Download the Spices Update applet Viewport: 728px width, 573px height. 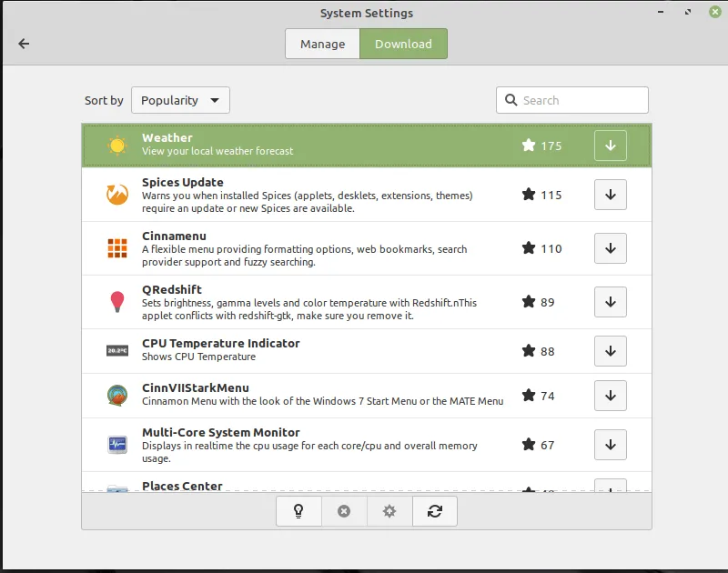click(610, 195)
